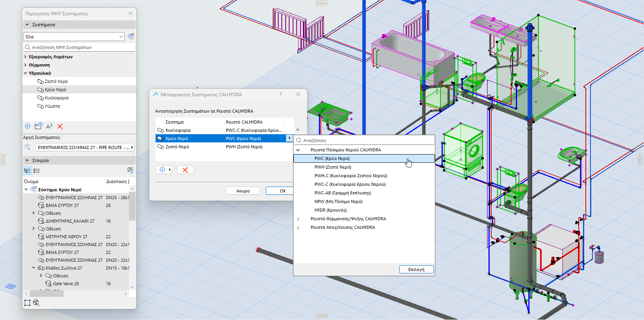The width and height of the screenshot is (644, 320).
Task: Click the fluid Αναζήτηση search field
Action: (x=367, y=140)
